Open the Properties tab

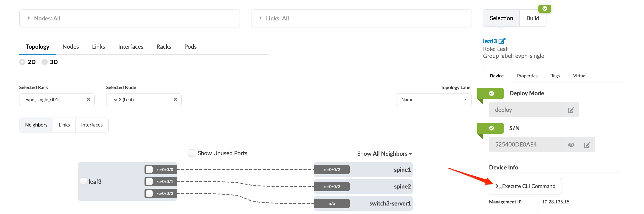[x=527, y=76]
